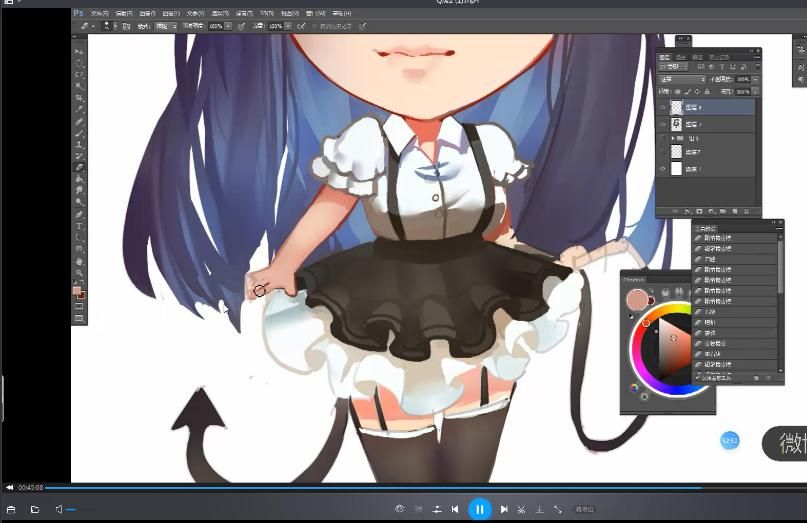Open layer opacity slider arrow
This screenshot has width=807, height=523.
pyautogui.click(x=756, y=79)
